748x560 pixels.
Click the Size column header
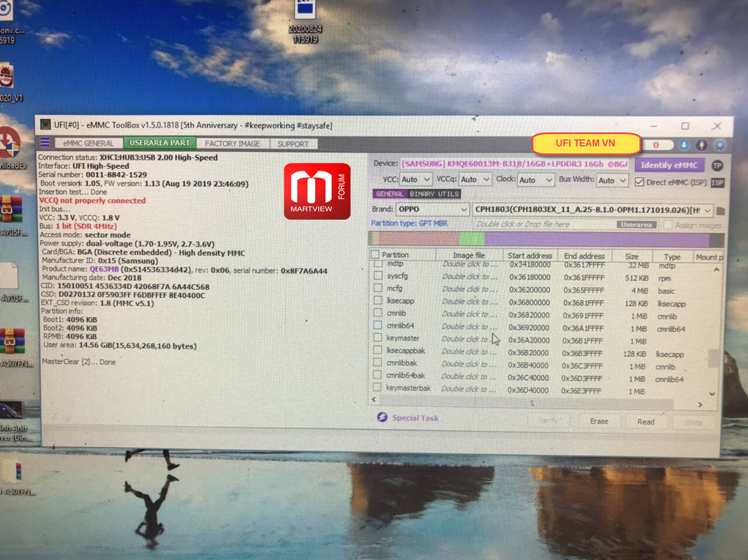click(632, 256)
